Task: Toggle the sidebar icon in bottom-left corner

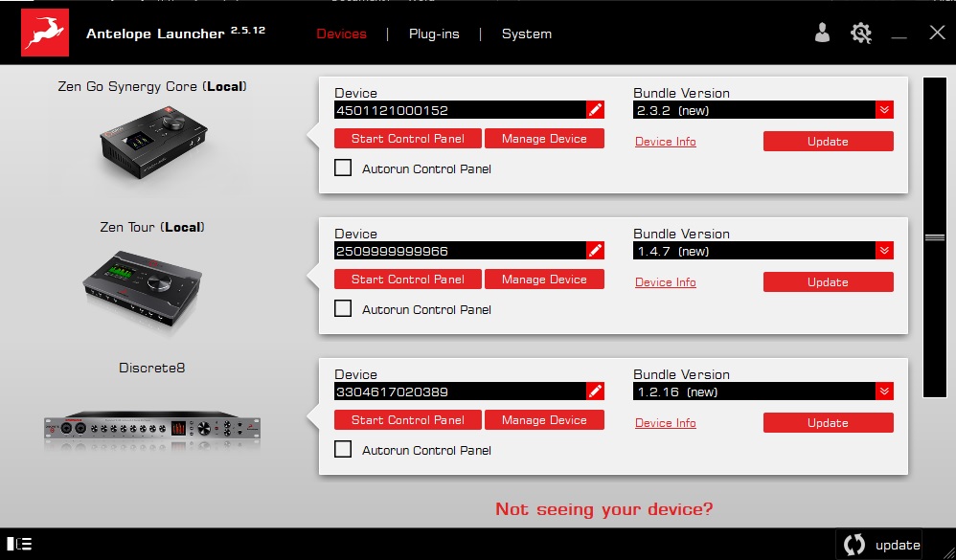Action: click(19, 544)
